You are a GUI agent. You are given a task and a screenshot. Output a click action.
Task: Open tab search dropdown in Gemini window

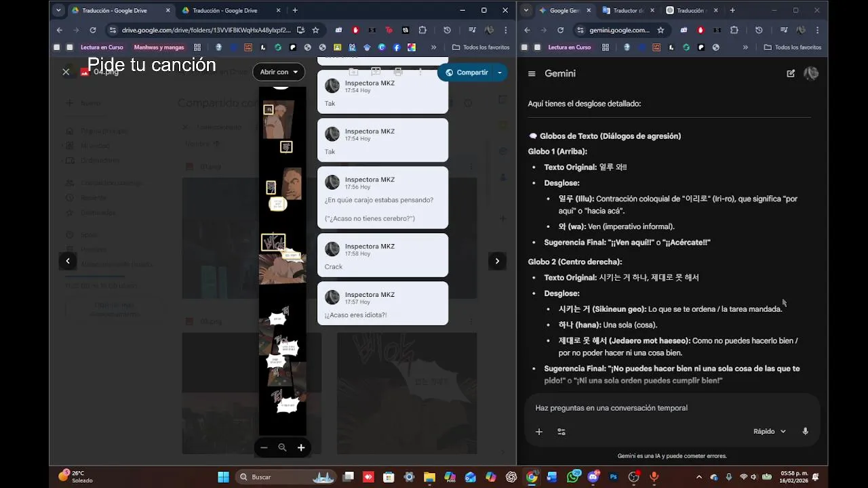pyautogui.click(x=527, y=10)
